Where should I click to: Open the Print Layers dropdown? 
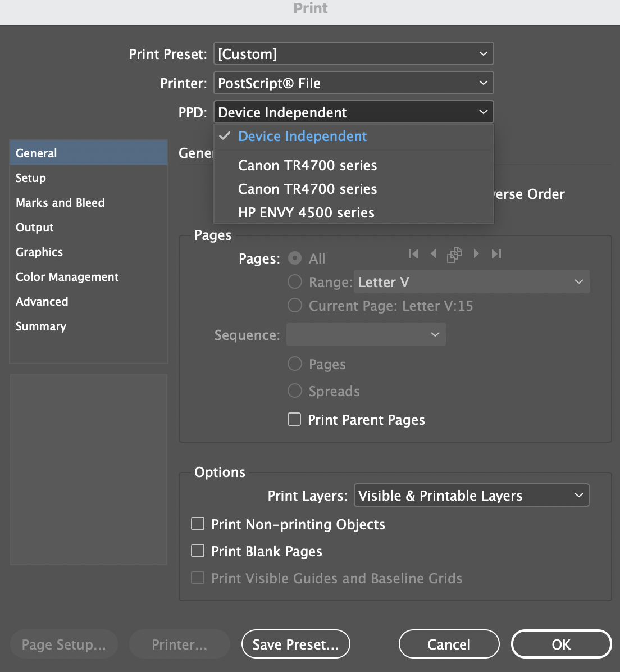pyautogui.click(x=472, y=495)
